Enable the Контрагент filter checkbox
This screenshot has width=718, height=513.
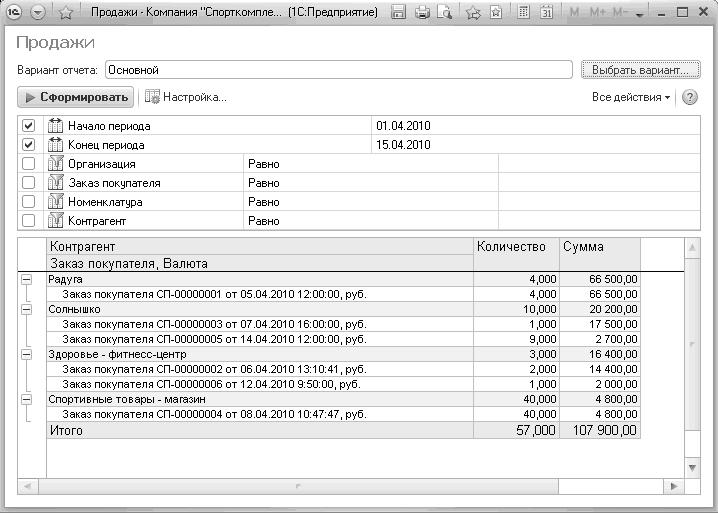click(x=28, y=220)
